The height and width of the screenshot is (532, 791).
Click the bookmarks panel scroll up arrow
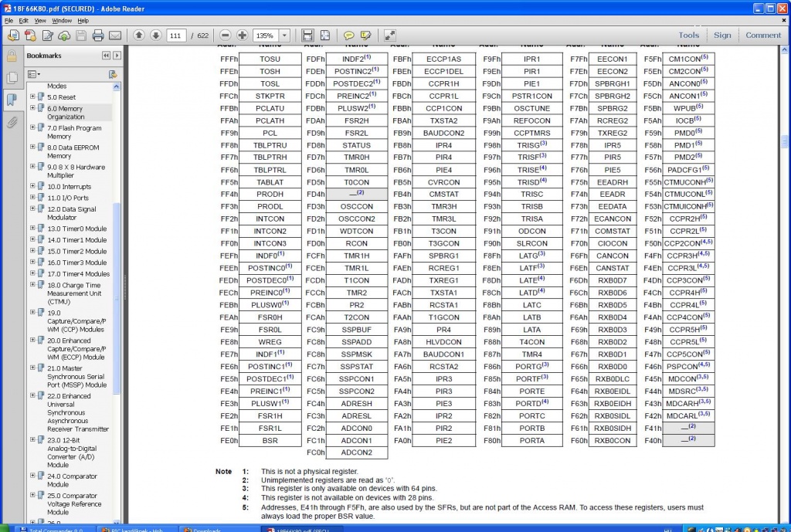(117, 86)
